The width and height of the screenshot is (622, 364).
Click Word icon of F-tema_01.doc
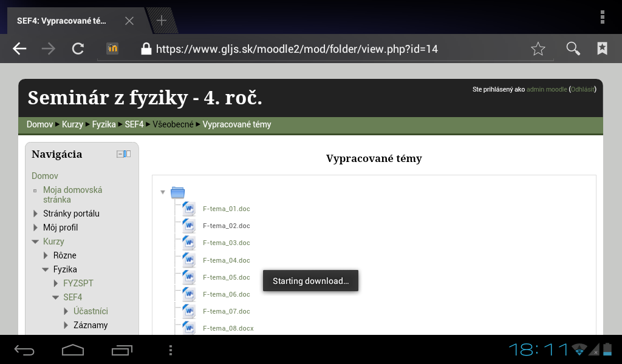click(x=189, y=208)
